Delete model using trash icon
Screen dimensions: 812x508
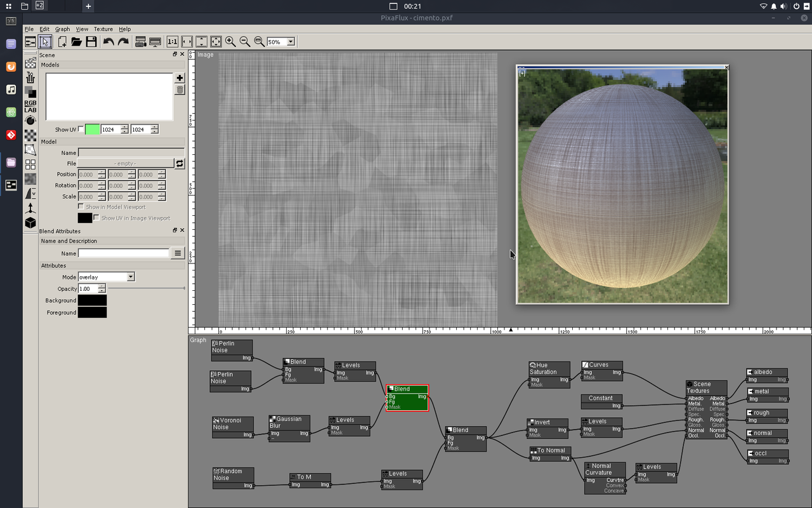click(x=180, y=90)
